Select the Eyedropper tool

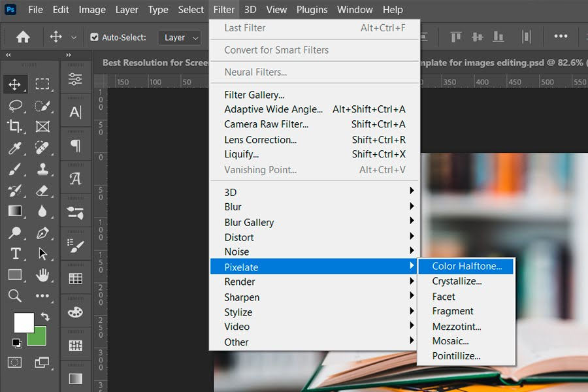click(x=14, y=148)
